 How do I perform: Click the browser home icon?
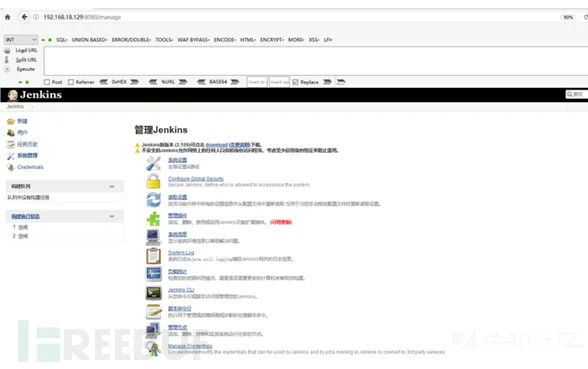click(x=8, y=17)
